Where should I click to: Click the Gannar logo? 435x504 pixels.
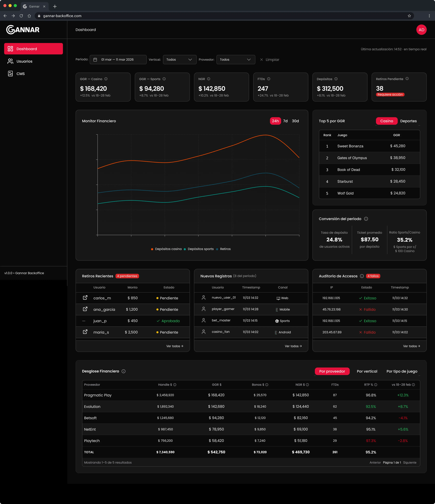(x=23, y=30)
